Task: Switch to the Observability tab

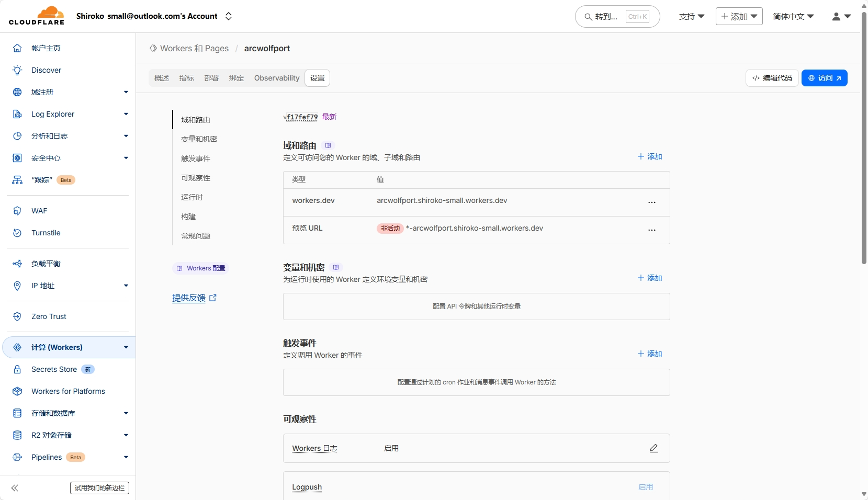Action: 277,78
